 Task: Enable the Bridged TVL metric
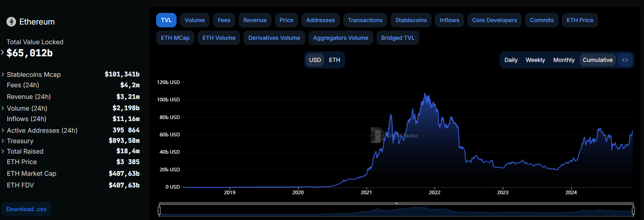398,38
